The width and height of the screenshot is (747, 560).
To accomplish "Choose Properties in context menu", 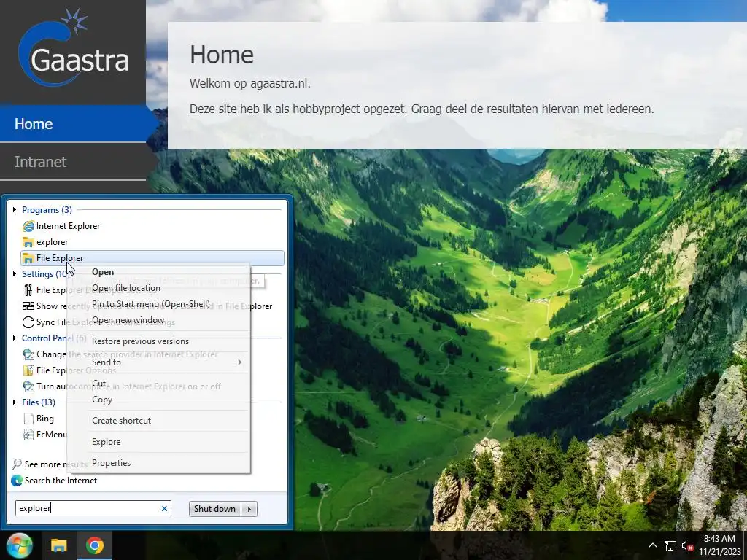I will point(158,463).
